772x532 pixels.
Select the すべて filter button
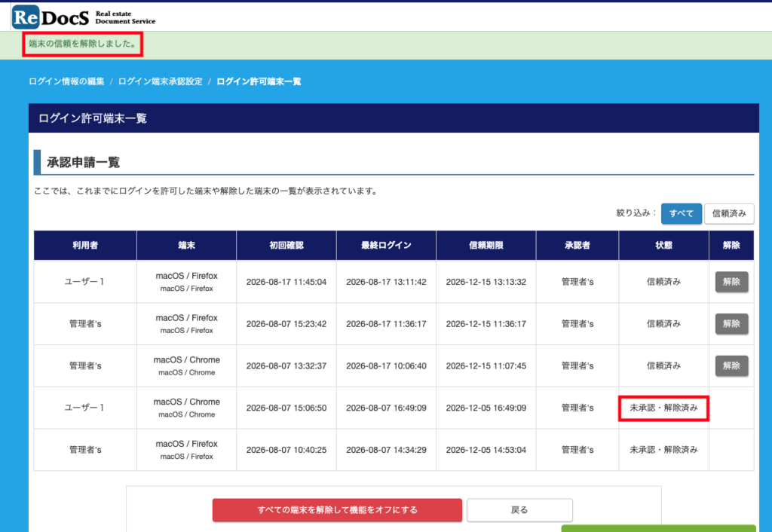pos(682,213)
